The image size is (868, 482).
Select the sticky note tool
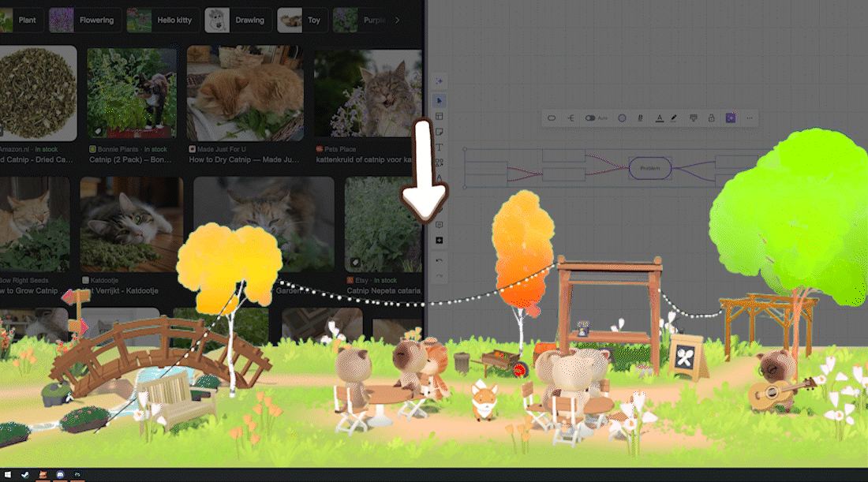pos(440,132)
